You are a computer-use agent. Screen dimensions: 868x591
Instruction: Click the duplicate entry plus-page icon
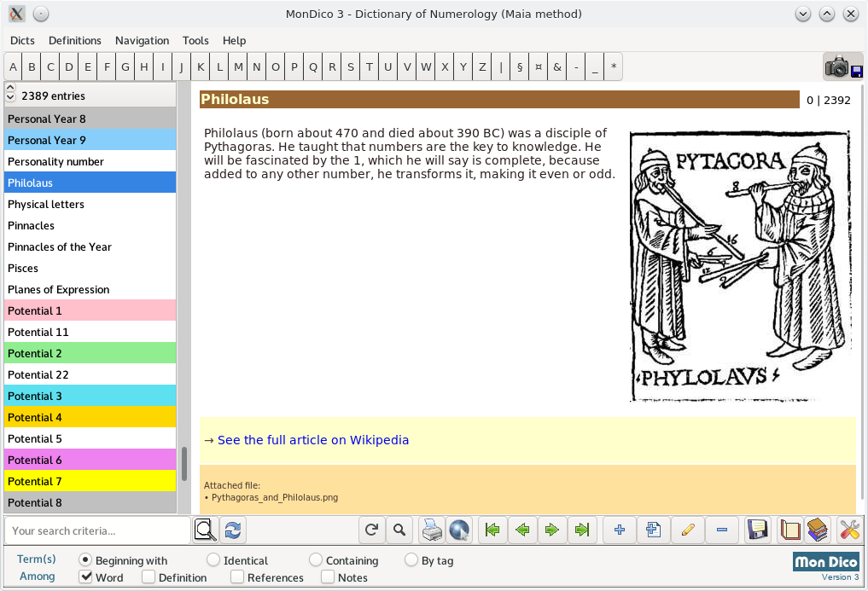(653, 530)
